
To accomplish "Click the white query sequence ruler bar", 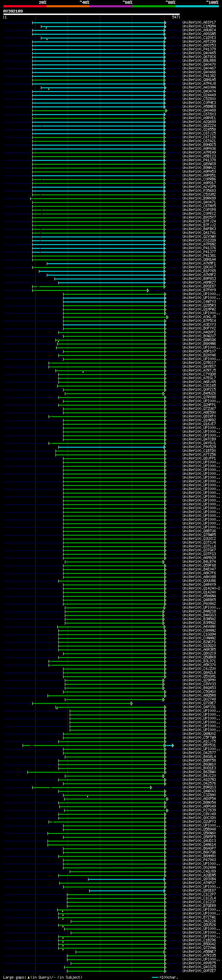I will pos(92,14).
